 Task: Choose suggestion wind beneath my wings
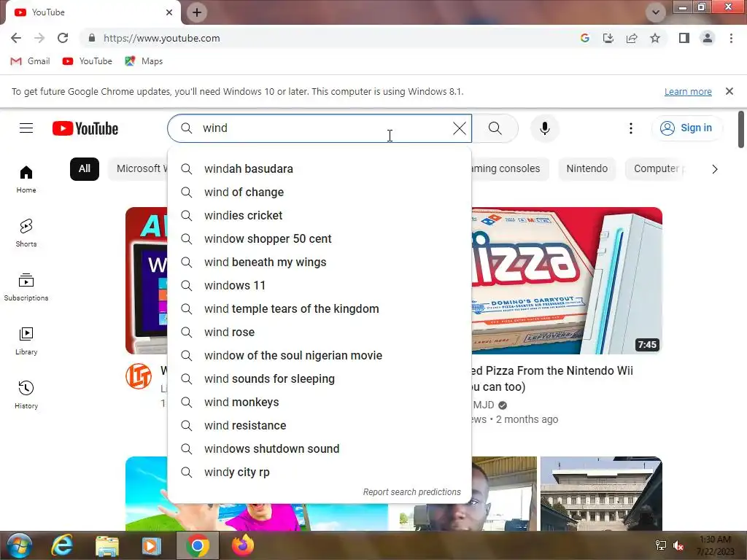[320, 262]
